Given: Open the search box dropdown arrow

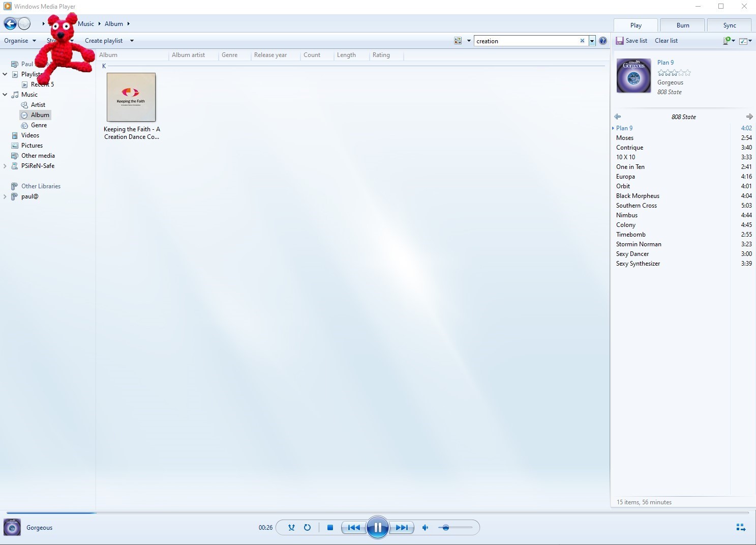Looking at the screenshot, I should tap(592, 41).
